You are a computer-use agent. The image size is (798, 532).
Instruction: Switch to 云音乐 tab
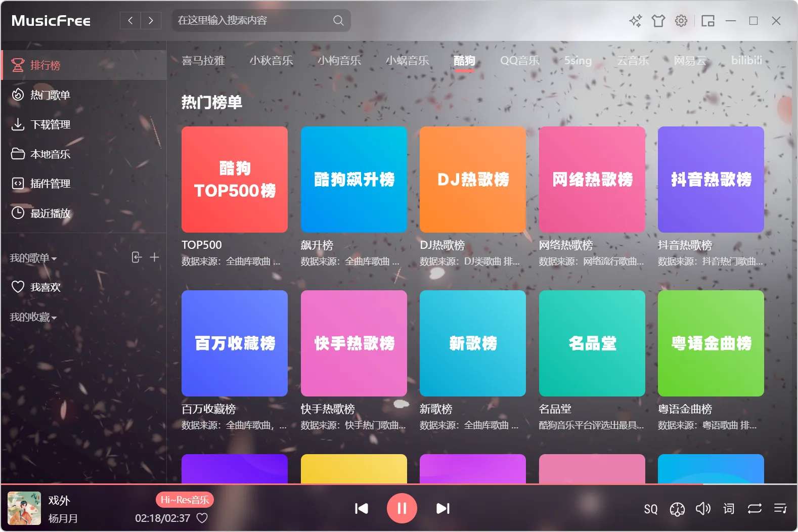(x=633, y=61)
